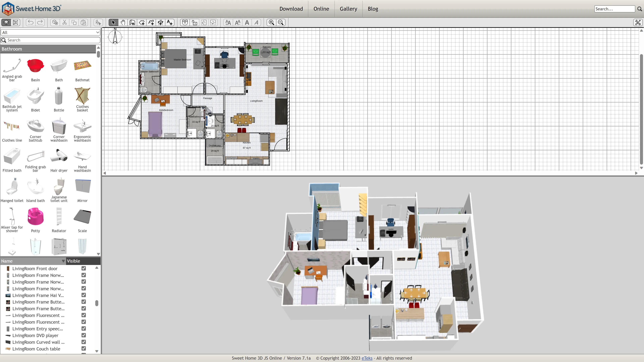This screenshot has height=362, width=644.
Task: Toggle visibility of LivingRoom Curved wall
Action: coord(84,342)
